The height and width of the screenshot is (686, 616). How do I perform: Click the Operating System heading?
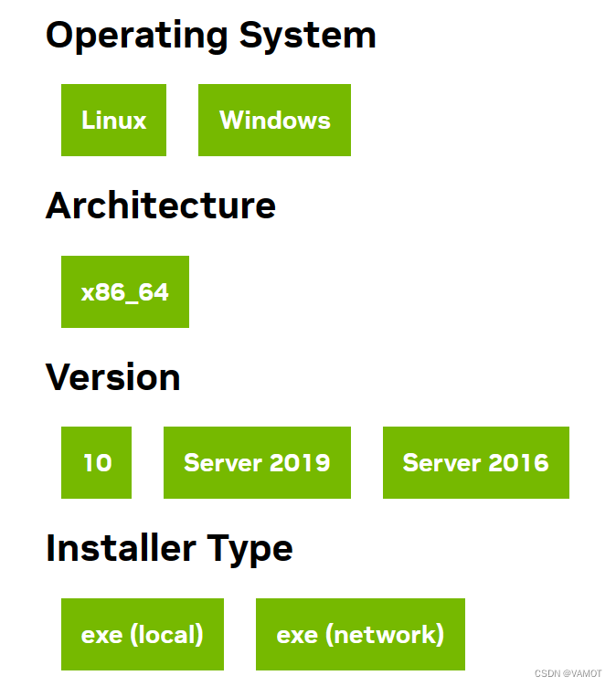click(x=211, y=36)
